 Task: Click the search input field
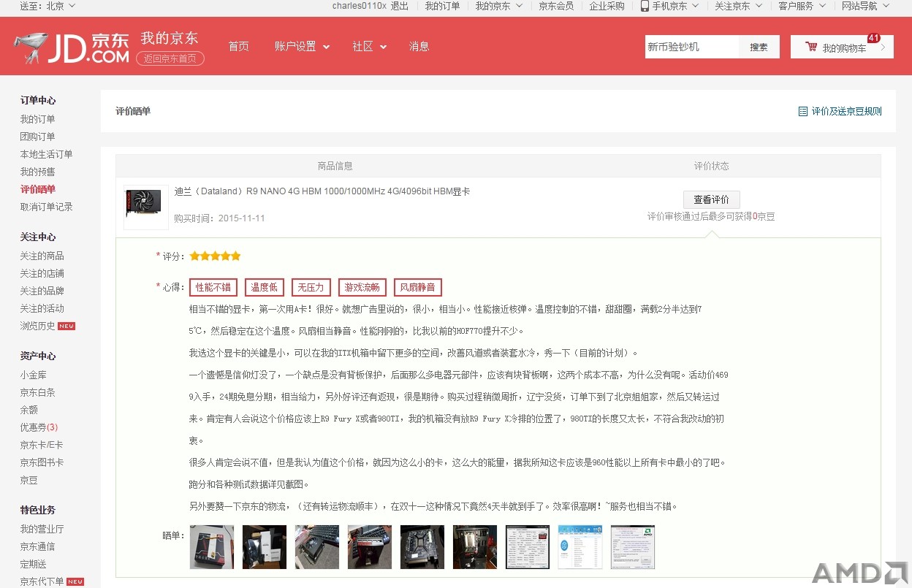[692, 47]
